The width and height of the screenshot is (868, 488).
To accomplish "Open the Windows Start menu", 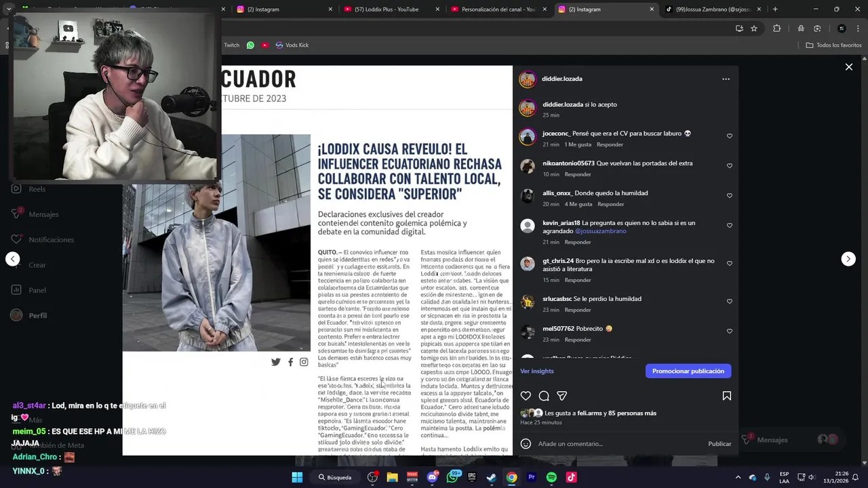I will [297, 477].
